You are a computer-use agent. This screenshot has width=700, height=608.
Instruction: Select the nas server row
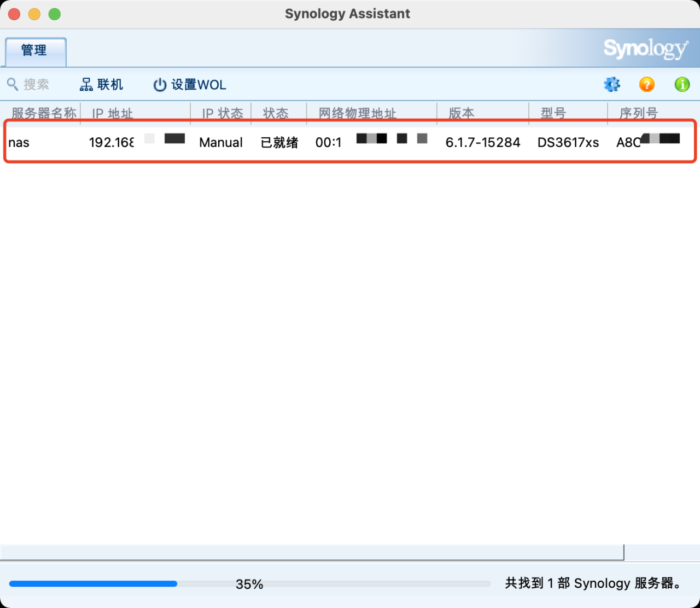coord(219,142)
